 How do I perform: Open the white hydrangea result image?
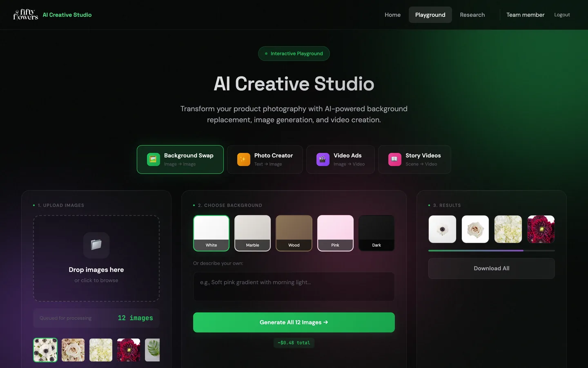click(x=508, y=229)
